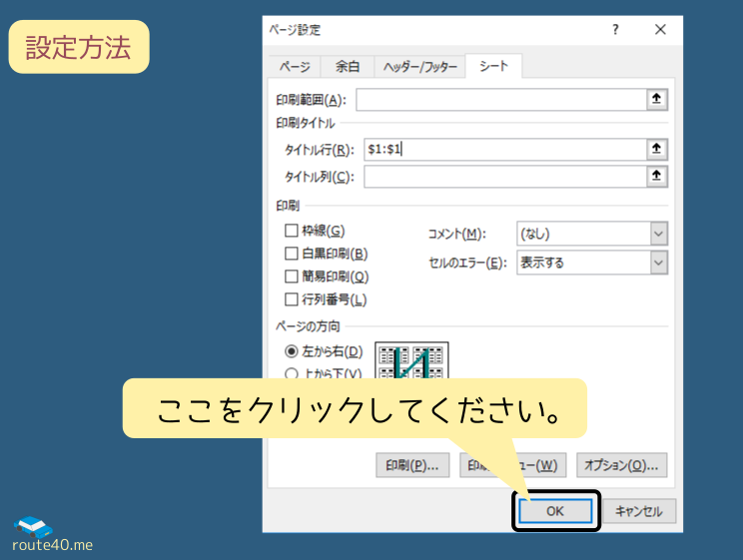Click the 印刷(P)... button
Viewport: 743px width, 560px height.
coord(412,465)
